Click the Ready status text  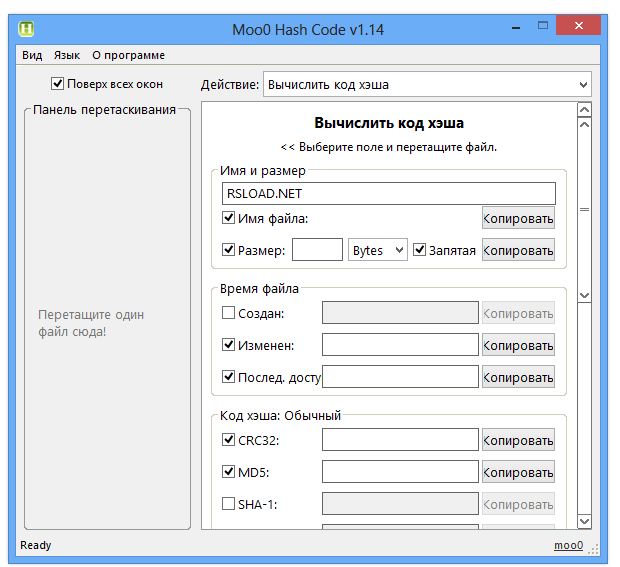(x=36, y=545)
